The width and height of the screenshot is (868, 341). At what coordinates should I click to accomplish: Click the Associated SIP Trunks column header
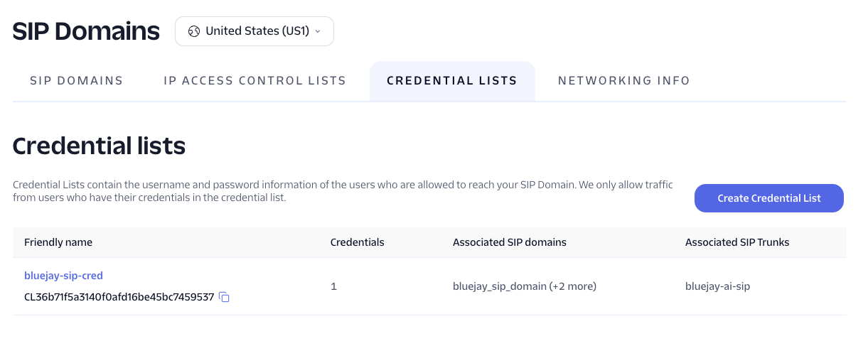[737, 242]
